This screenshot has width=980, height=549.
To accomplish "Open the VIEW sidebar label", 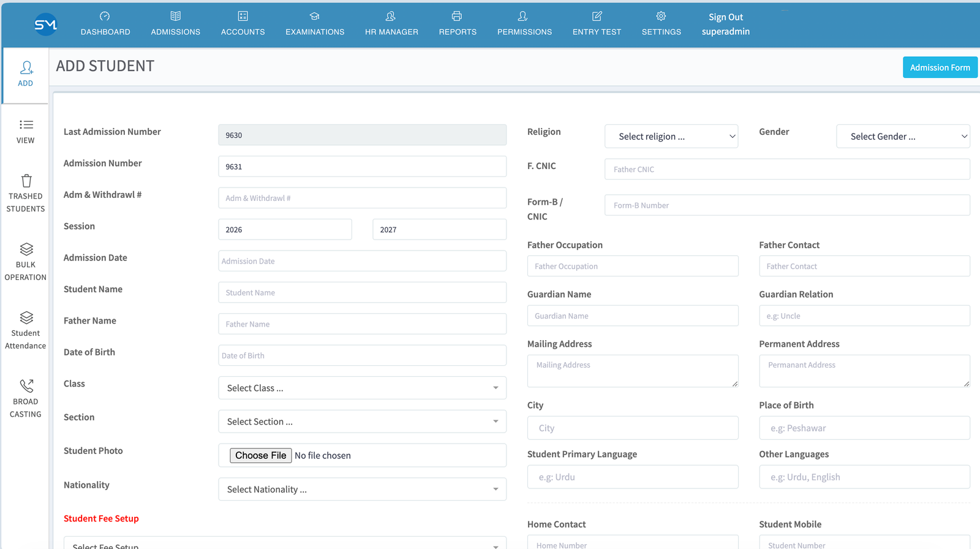I will coord(26,140).
